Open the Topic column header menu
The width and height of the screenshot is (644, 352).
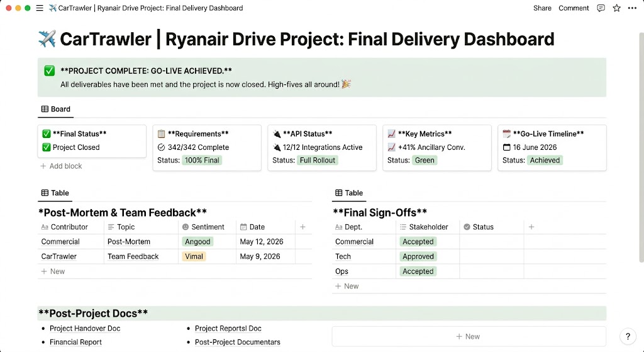tap(141, 227)
